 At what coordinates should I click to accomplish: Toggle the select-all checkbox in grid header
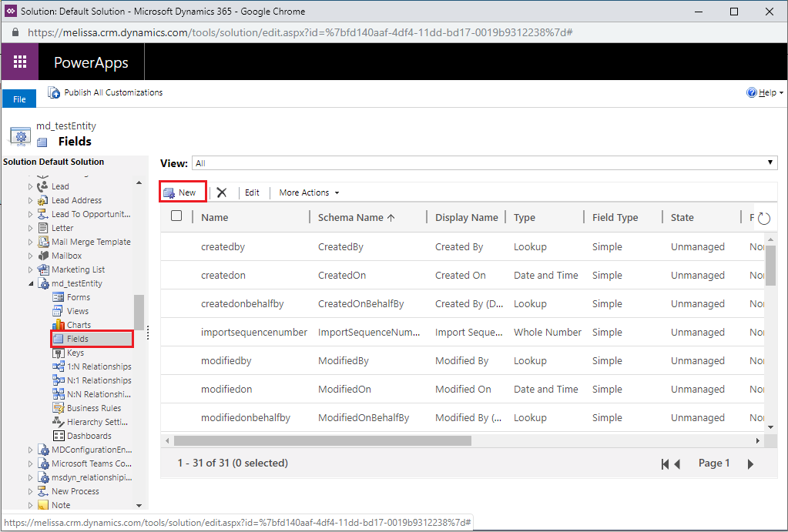[x=176, y=216]
